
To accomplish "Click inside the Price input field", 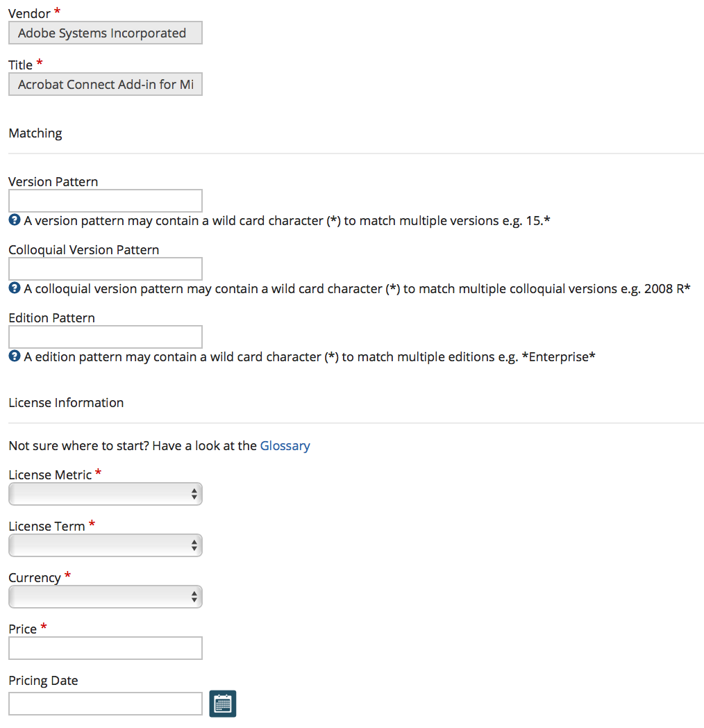I will [x=105, y=647].
